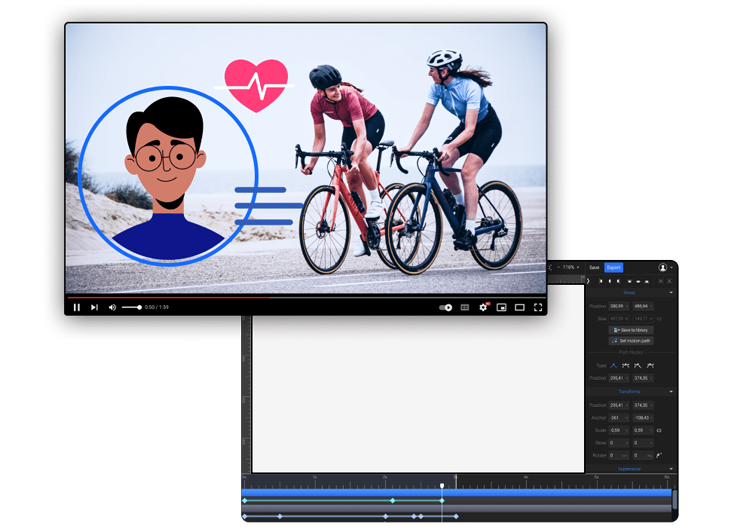
Task: Collapse the Group section arrow
Action: (x=671, y=292)
